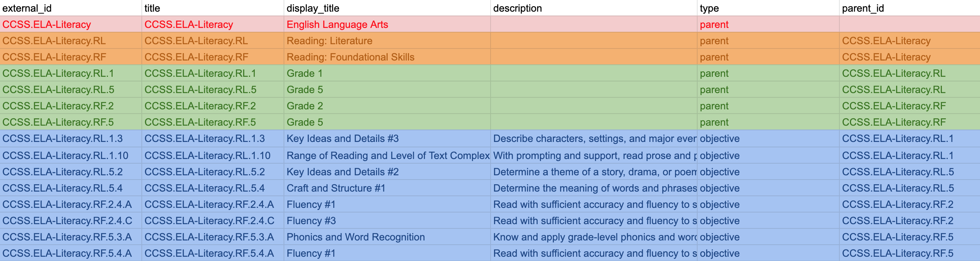
Task: Click the "Range of Reading and Level" cell
Action: (x=388, y=156)
